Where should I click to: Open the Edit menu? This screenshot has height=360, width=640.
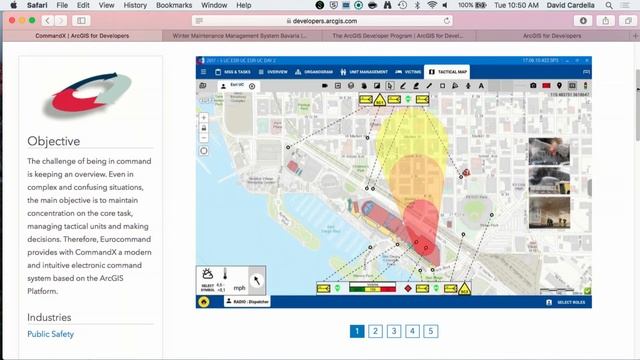83,5
